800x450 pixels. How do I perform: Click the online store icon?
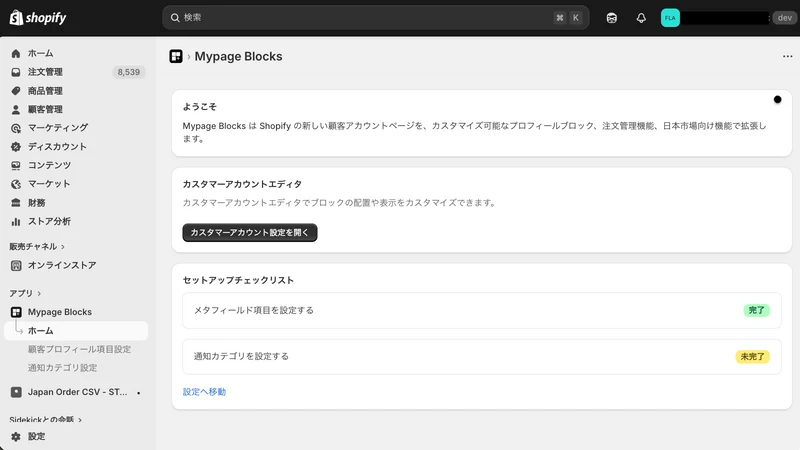coord(16,265)
